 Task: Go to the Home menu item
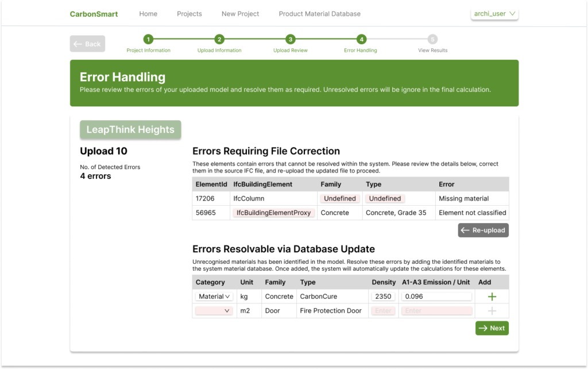pos(148,13)
